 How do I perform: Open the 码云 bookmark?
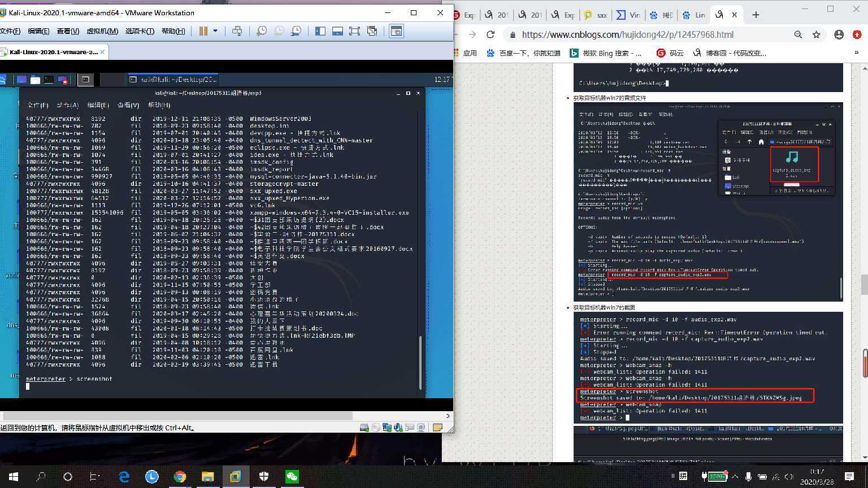pyautogui.click(x=670, y=53)
